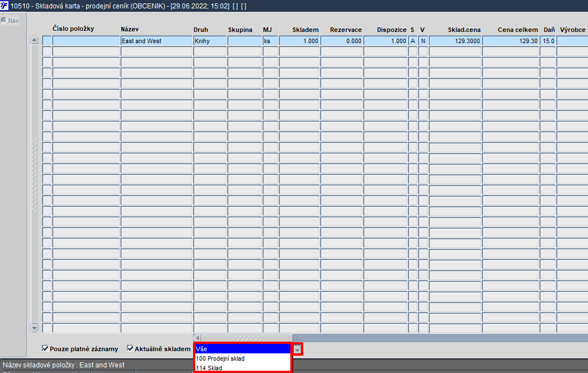This screenshot has height=373, width=588.
Task: Click the scroll up arrow of the table
Action: point(34,40)
